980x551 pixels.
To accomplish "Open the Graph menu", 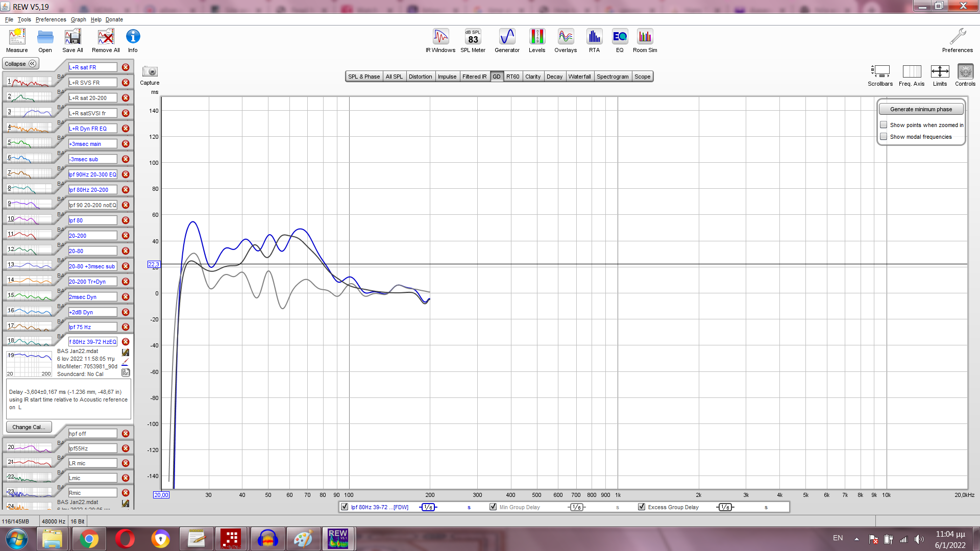I will coord(78,19).
